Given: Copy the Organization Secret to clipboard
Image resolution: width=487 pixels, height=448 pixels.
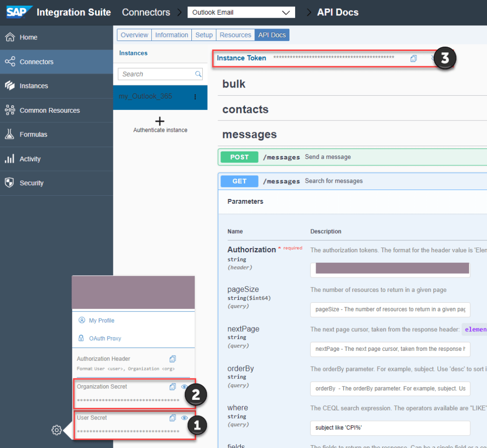Looking at the screenshot, I should (173, 387).
